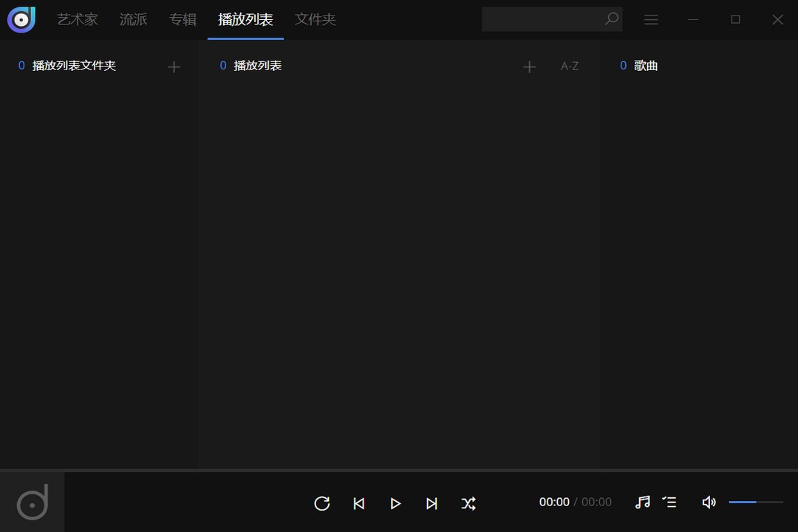This screenshot has height=532, width=798.
Task: Switch to the 艺术家 tab
Action: coord(77,20)
